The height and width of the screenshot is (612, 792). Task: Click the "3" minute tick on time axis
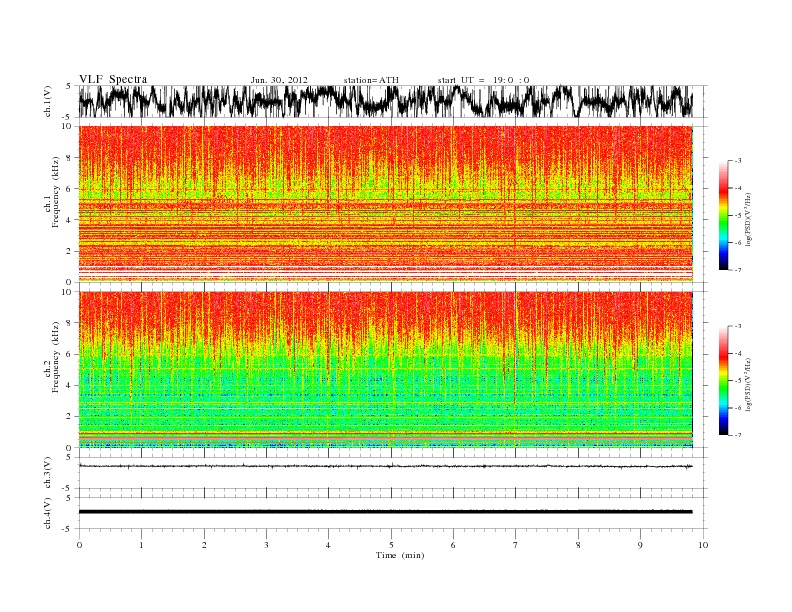point(266,545)
